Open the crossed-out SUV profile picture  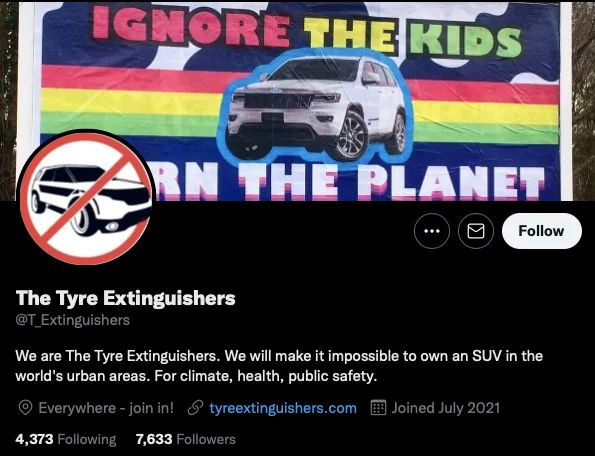(x=86, y=197)
